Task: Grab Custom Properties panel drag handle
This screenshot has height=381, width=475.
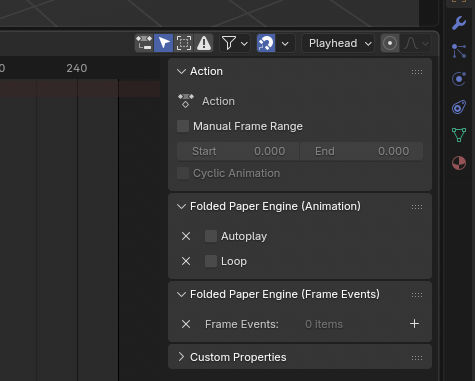Action: tap(417, 358)
